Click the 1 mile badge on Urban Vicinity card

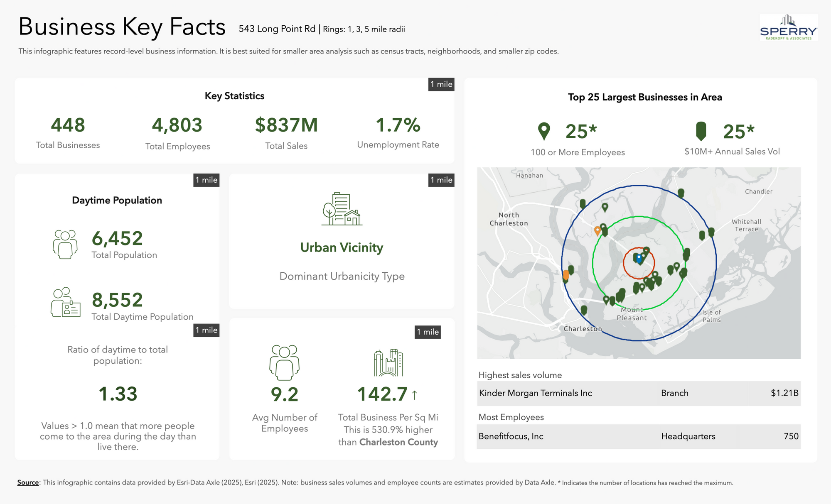tap(441, 180)
